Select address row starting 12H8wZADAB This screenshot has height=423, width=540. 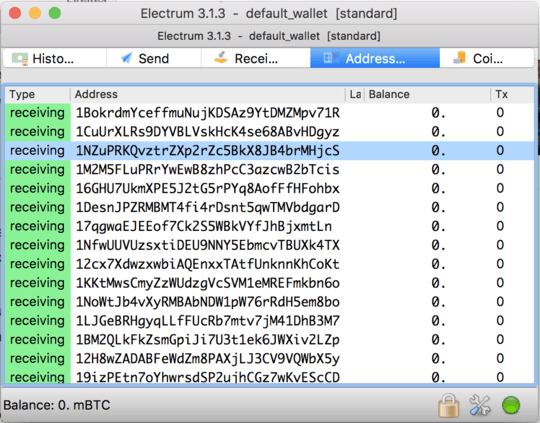pos(269,359)
